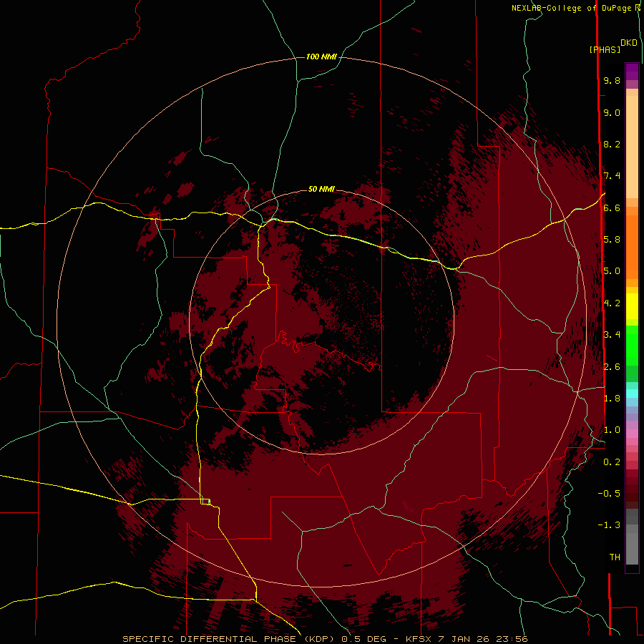Click the gray band of the legend

point(632,537)
